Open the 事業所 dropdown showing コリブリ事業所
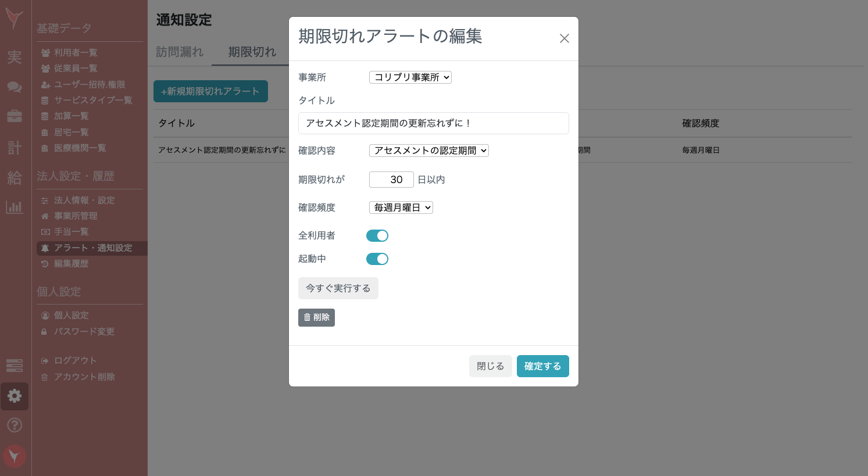The height and width of the screenshot is (476, 868). coord(410,77)
